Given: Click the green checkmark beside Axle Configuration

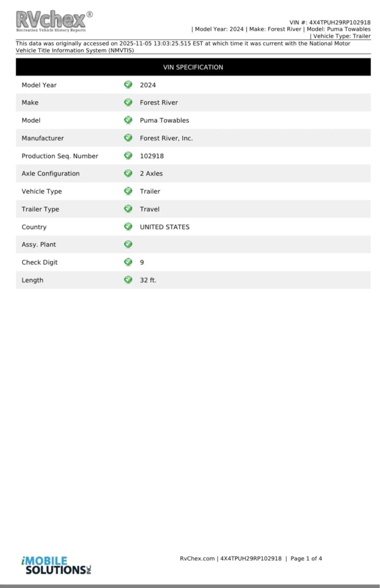Looking at the screenshot, I should click(128, 173).
